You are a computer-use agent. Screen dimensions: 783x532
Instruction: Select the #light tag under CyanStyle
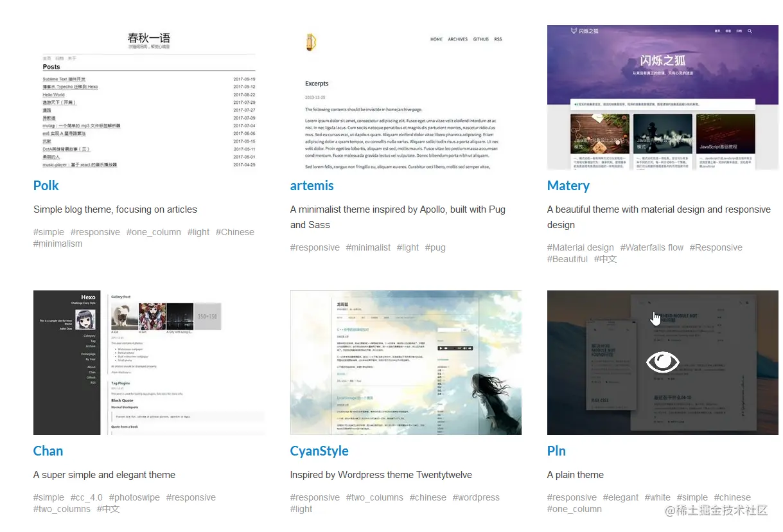point(301,509)
